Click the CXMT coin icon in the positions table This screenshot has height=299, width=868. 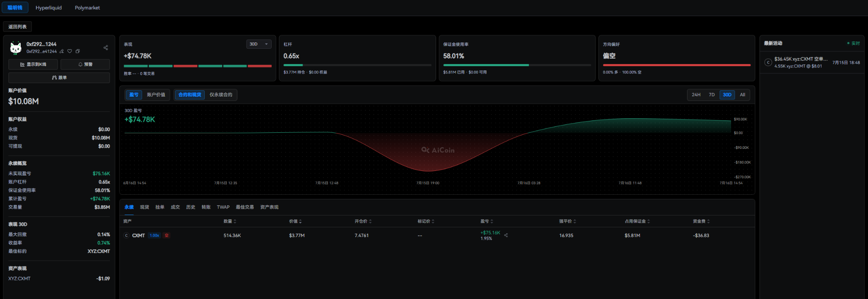tap(126, 235)
